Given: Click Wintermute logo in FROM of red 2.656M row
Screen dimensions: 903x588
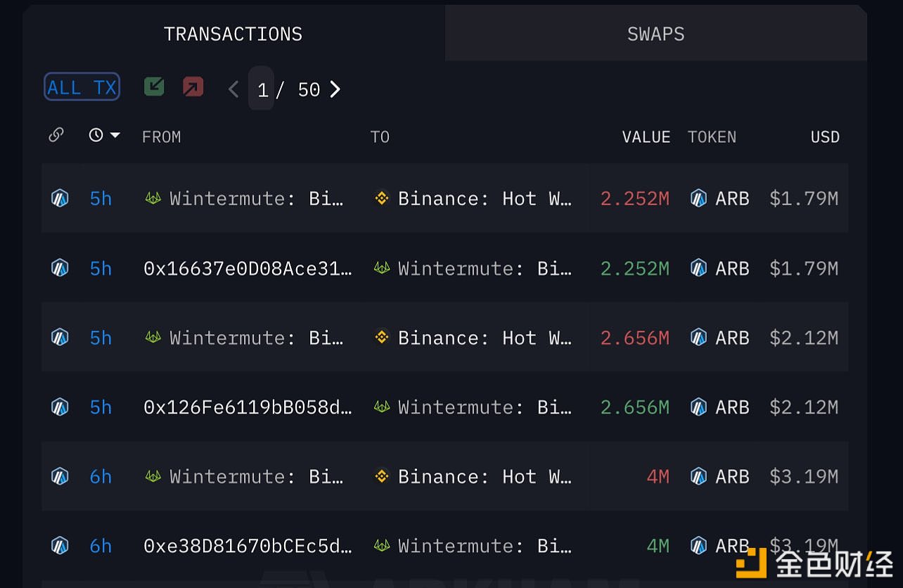Looking at the screenshot, I should (x=153, y=338).
